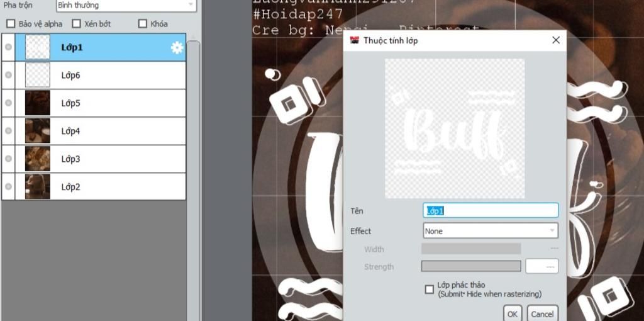Select the Lớp5 layer row
This screenshot has width=644, height=321.
[100, 103]
